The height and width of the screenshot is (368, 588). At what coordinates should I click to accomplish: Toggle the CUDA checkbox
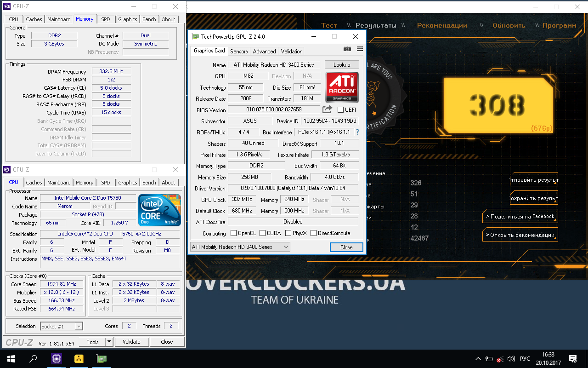click(262, 233)
